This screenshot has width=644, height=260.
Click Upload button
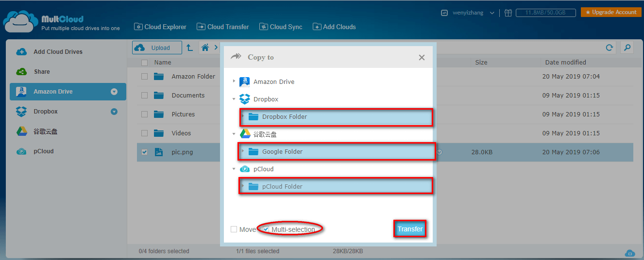[x=157, y=48]
